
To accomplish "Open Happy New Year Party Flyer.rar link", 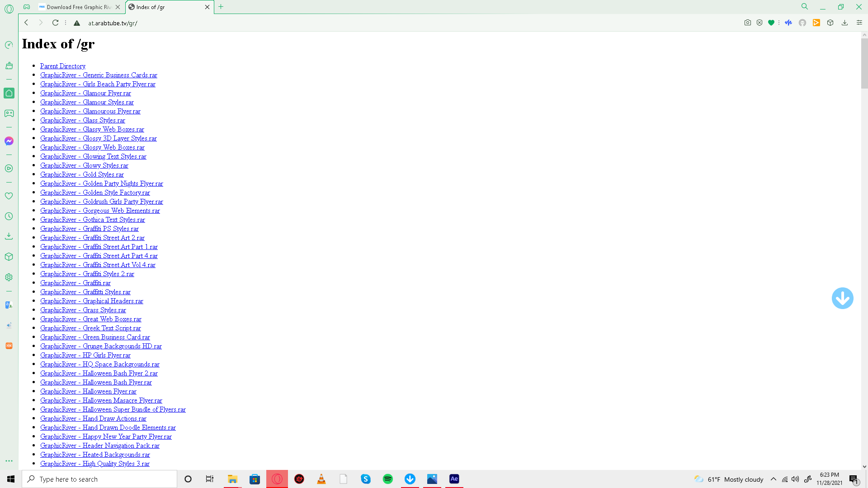I will 106,436.
